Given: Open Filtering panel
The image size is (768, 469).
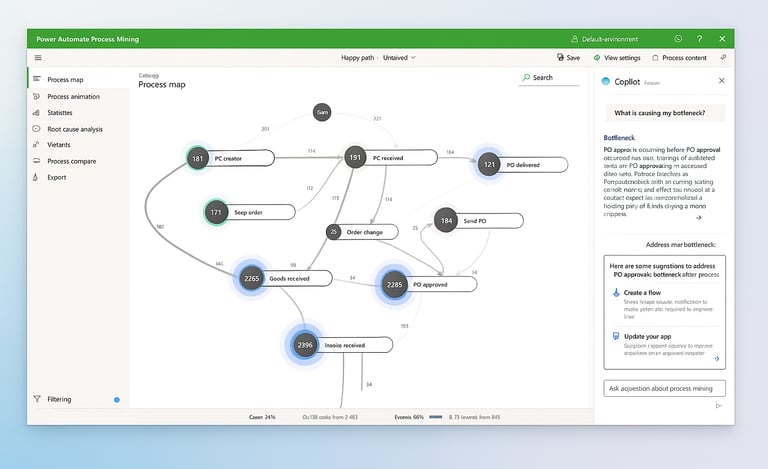Looking at the screenshot, I should (x=59, y=399).
